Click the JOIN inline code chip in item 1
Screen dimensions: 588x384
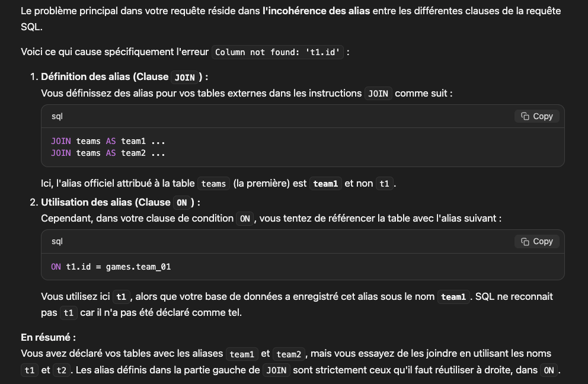184,77
